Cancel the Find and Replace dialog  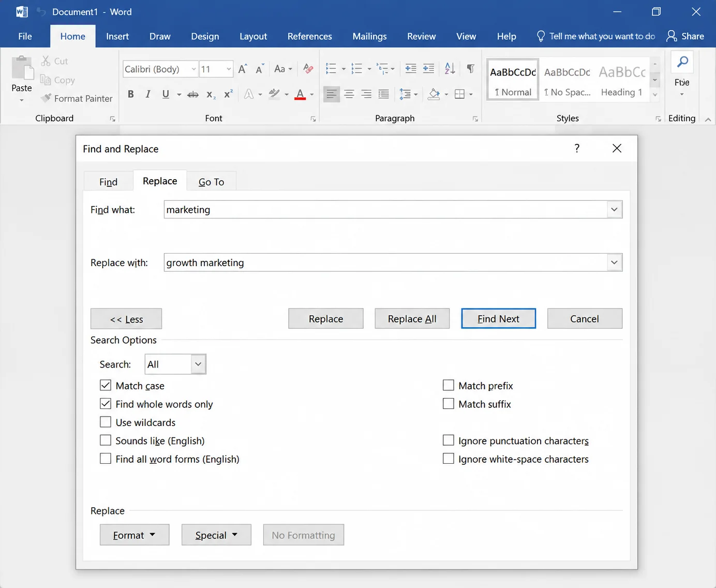585,319
